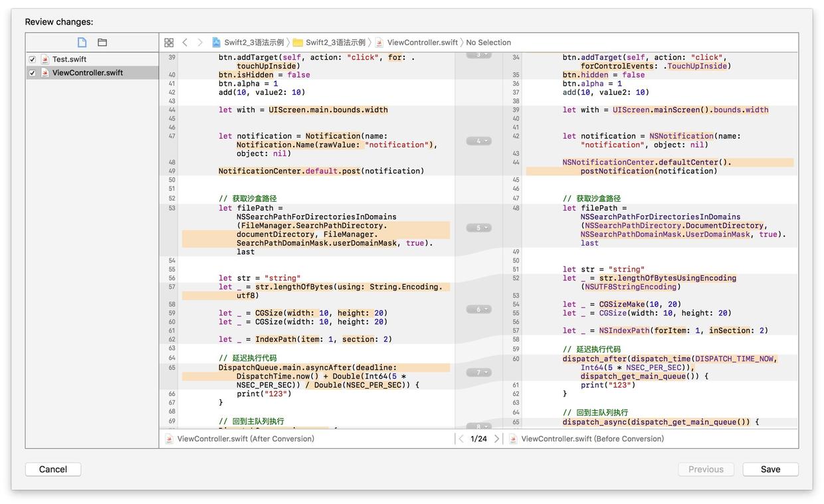824x504 pixels.
Task: Open the change 5 dropdown in center gutter
Action: tap(478, 228)
